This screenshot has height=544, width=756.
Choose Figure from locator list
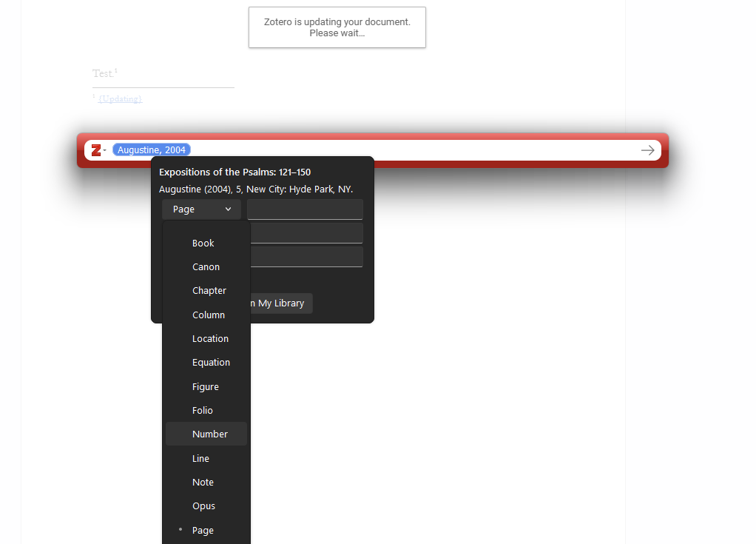coord(206,386)
